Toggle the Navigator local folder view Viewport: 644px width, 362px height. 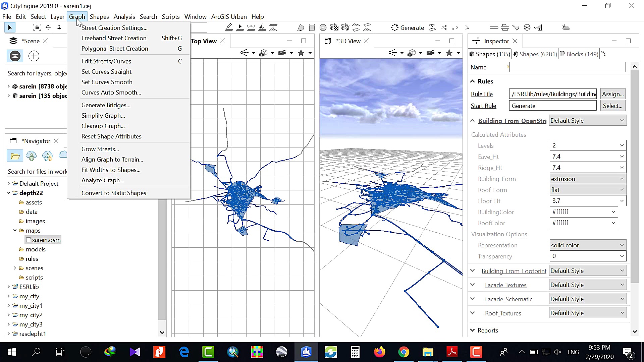click(15, 156)
